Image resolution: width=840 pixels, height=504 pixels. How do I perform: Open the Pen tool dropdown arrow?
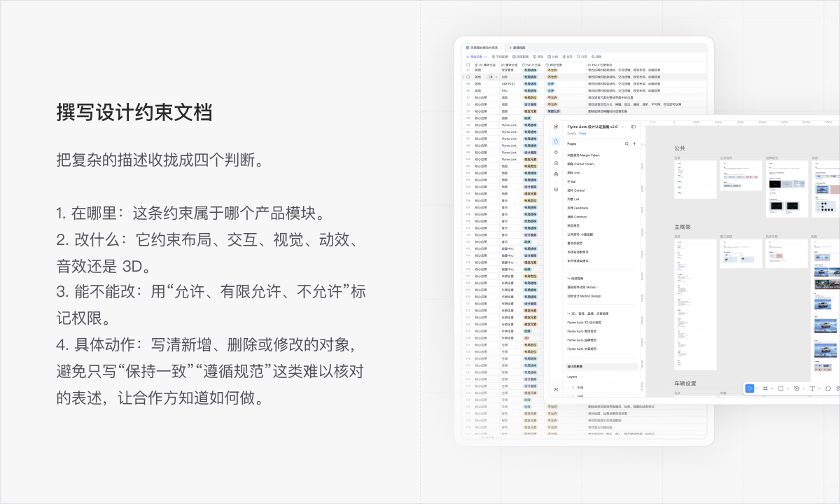(x=804, y=388)
